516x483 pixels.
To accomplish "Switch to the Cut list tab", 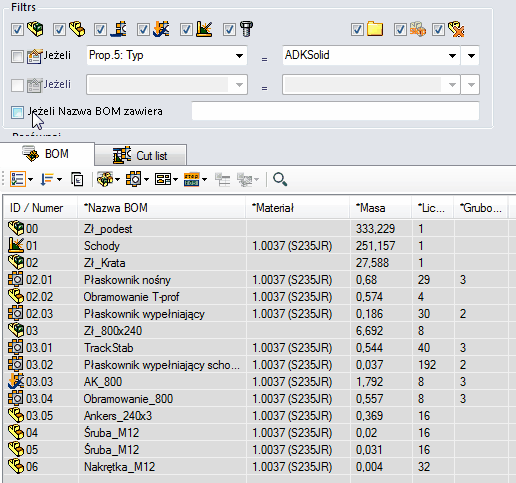I will [140, 156].
